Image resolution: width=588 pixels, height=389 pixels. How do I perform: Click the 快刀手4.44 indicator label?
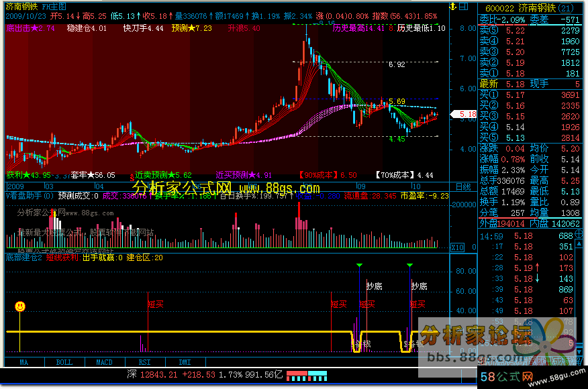coord(144,28)
